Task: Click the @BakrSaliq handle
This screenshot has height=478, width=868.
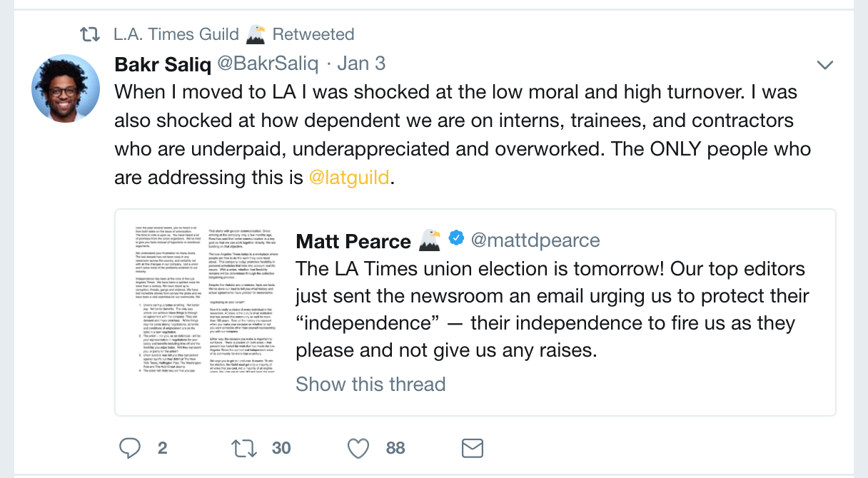Action: [268, 64]
